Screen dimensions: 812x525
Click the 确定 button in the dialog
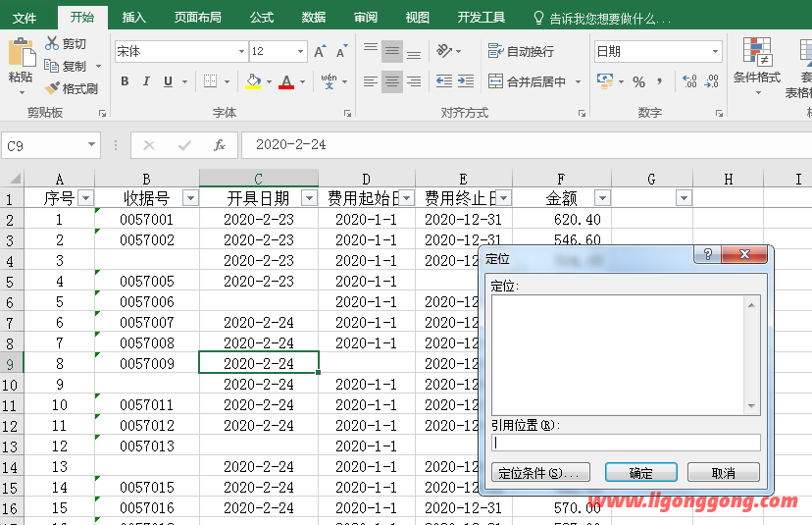click(x=640, y=473)
